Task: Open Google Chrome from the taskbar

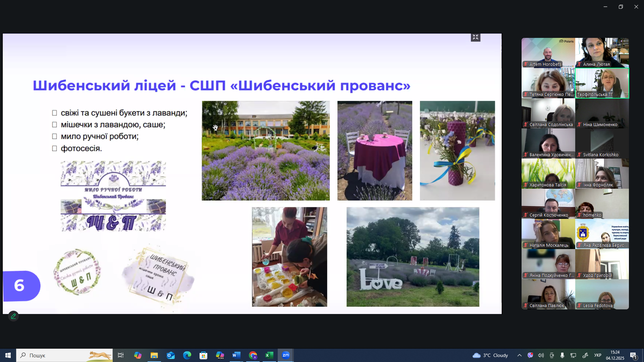Action: pos(253,355)
